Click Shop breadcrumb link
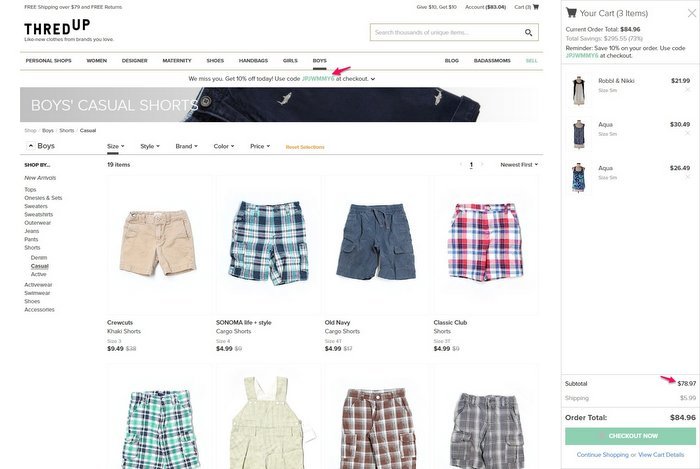The width and height of the screenshot is (700, 469). point(30,131)
